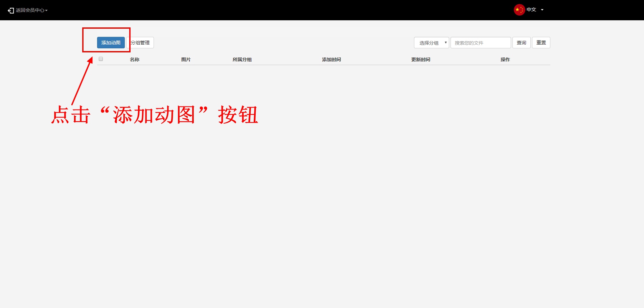Image resolution: width=644 pixels, height=308 pixels.
Task: Focus the 搜索您的文件 search field
Action: (480, 43)
